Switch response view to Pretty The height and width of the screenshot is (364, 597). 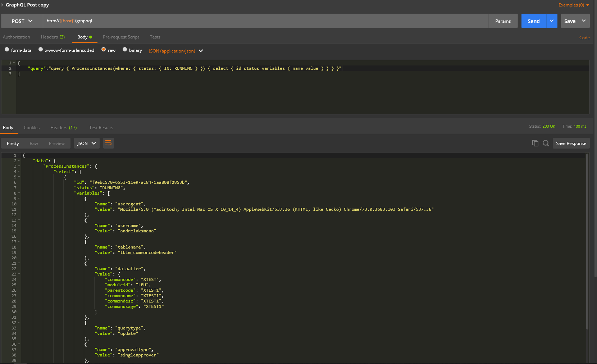[x=13, y=143]
